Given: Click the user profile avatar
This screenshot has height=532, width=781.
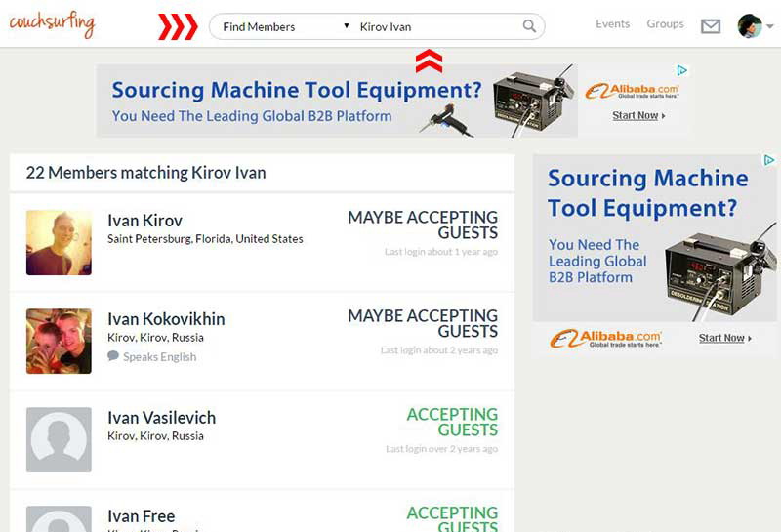Looking at the screenshot, I should point(750,26).
